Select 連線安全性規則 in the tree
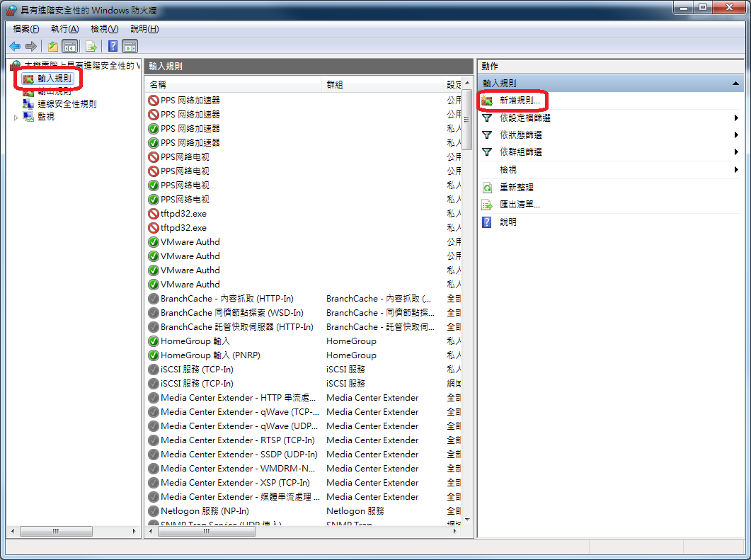The image size is (751, 560). coord(67,104)
